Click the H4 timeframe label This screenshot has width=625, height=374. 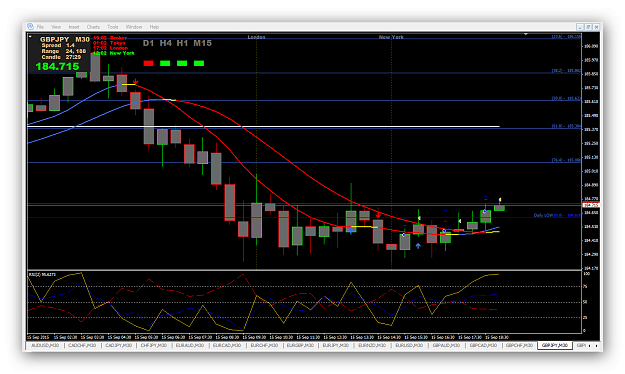pos(165,43)
